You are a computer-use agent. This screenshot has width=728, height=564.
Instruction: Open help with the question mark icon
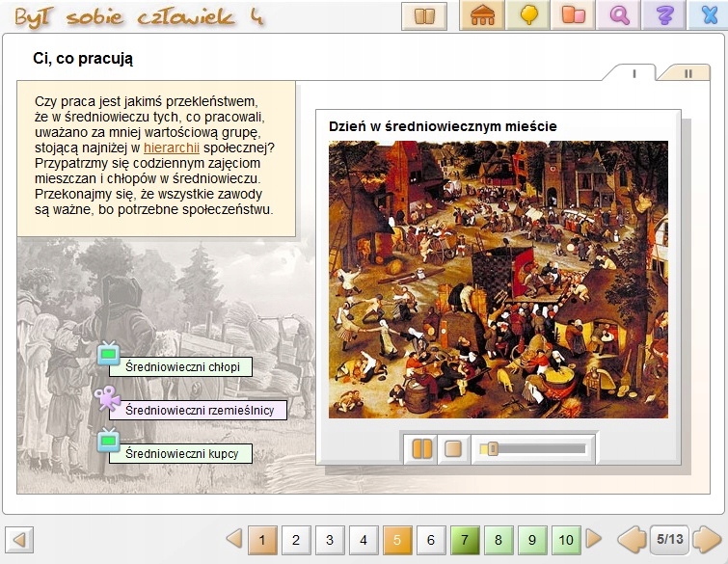[663, 15]
